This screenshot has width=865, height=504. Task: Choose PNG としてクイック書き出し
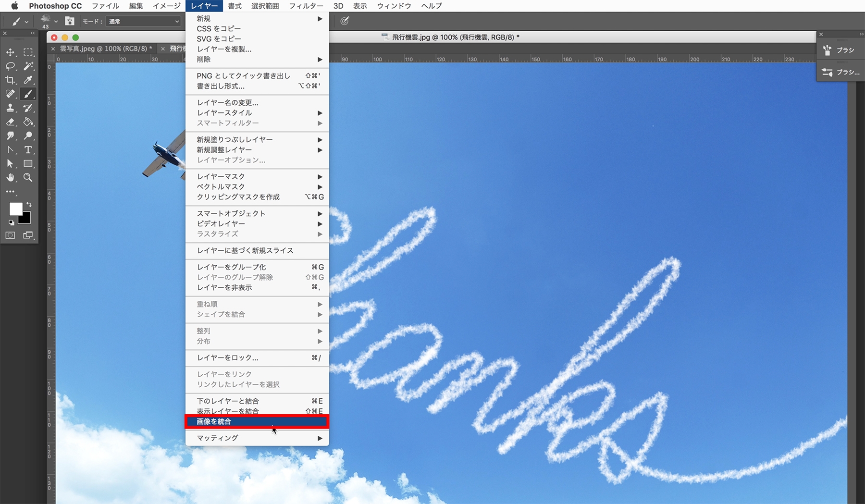[257, 75]
